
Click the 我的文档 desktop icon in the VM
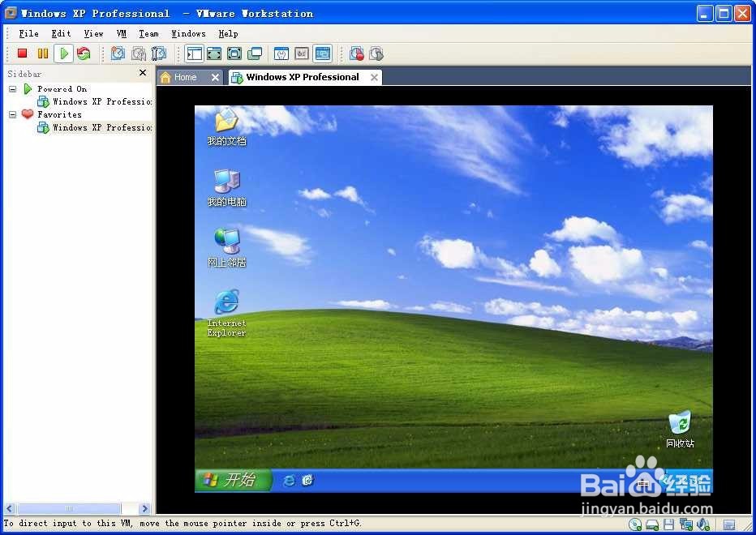[226, 126]
